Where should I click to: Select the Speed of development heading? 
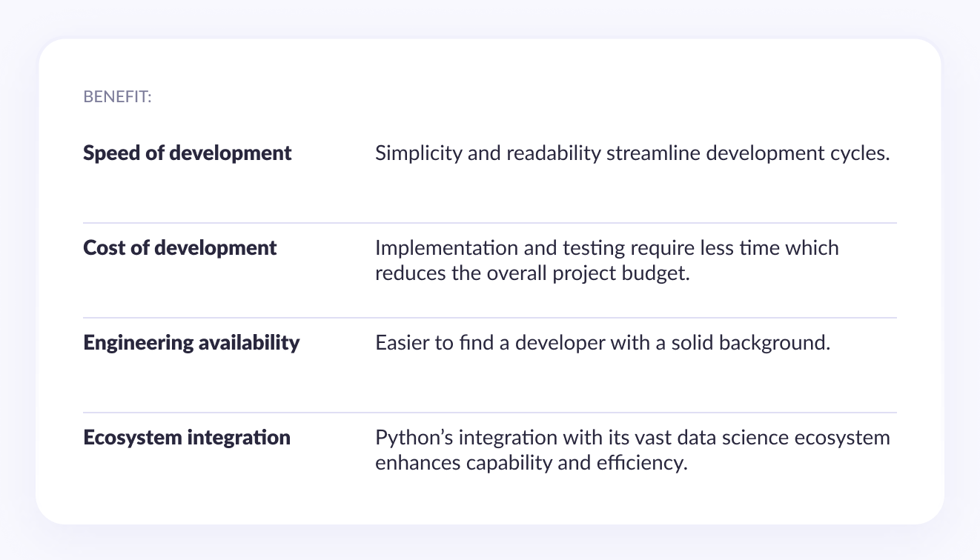[x=188, y=153]
